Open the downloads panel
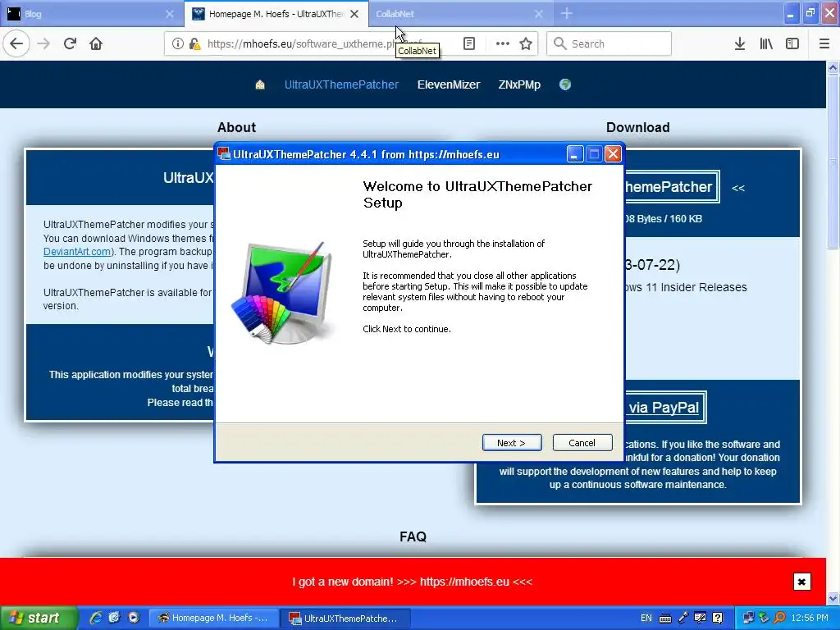 point(740,44)
